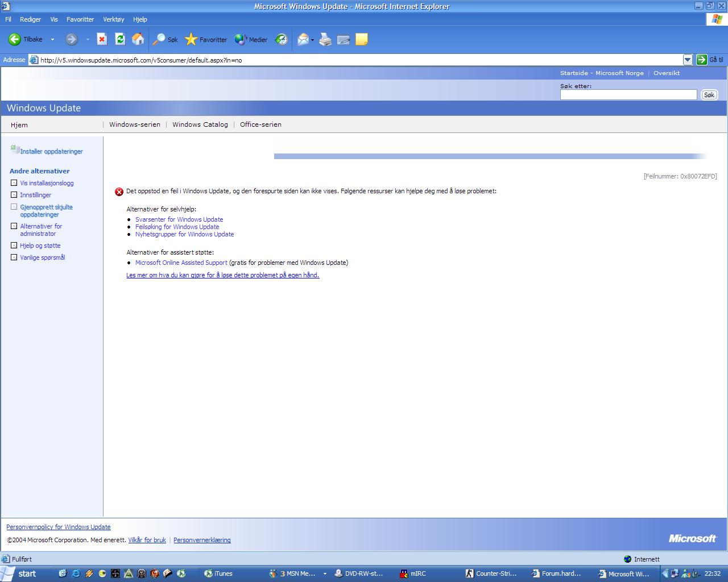This screenshot has height=582, width=728.
Task: Click Svarsenter for Windows Update link
Action: 179,219
